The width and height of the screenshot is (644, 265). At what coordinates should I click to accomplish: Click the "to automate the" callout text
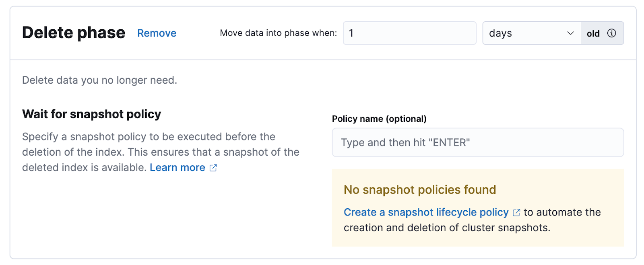[x=562, y=212]
